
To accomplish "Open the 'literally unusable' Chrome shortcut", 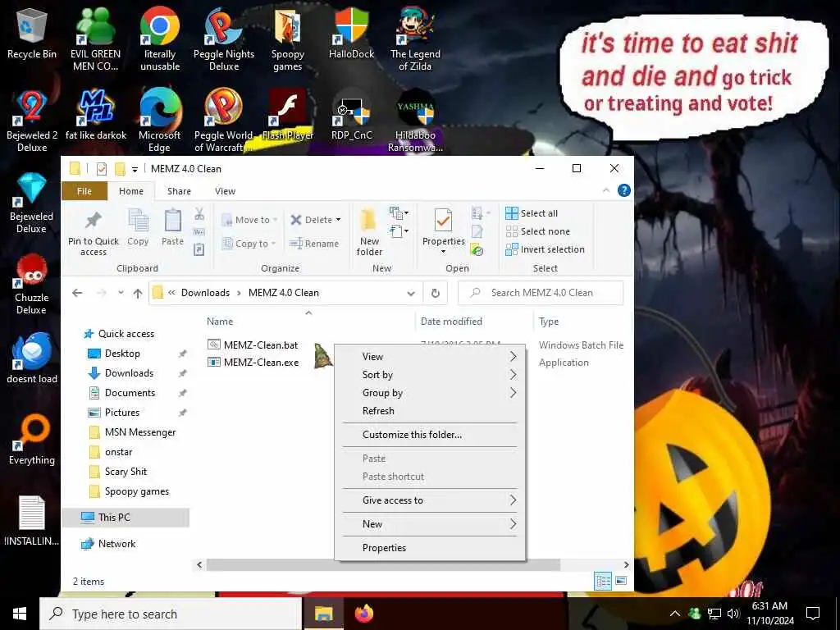I will coord(160,39).
